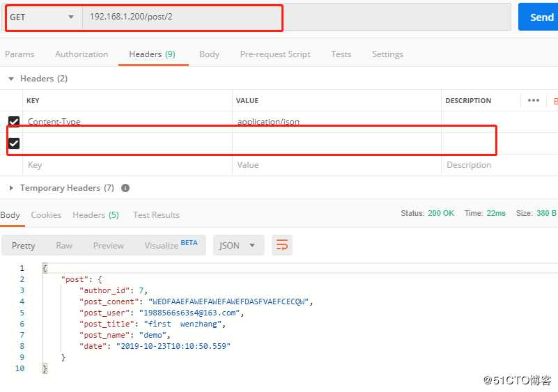Click the Temporary Headers info icon
This screenshot has height=392, width=558.
[125, 188]
